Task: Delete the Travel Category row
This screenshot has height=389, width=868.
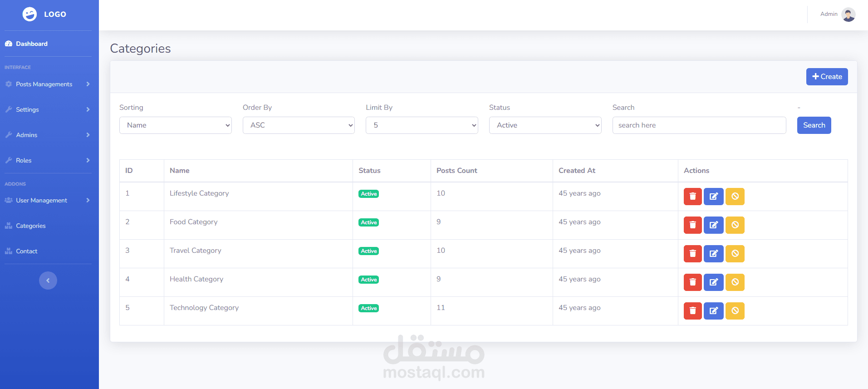Action: [x=692, y=254]
